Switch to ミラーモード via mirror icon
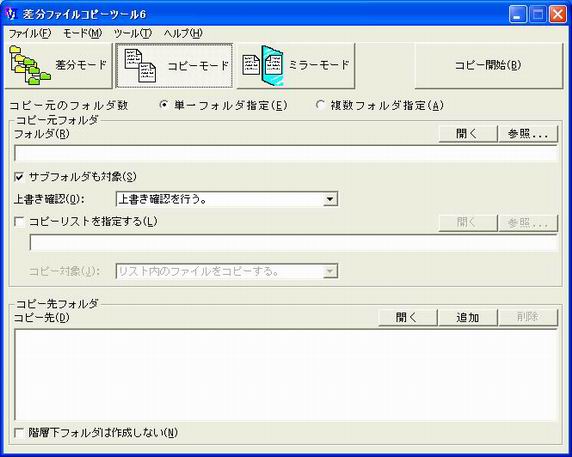572x457 pixels. tap(263, 66)
